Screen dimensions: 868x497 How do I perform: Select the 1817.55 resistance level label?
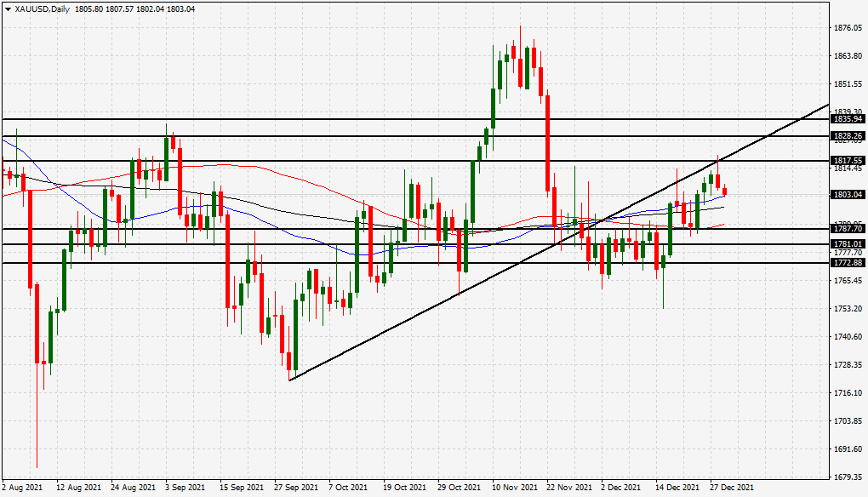pos(848,161)
